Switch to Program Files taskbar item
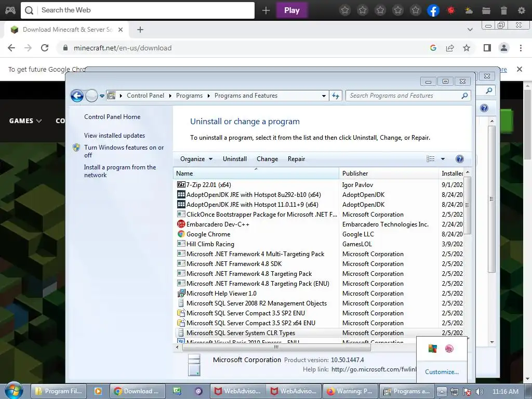This screenshot has width=532, height=399. (x=59, y=391)
